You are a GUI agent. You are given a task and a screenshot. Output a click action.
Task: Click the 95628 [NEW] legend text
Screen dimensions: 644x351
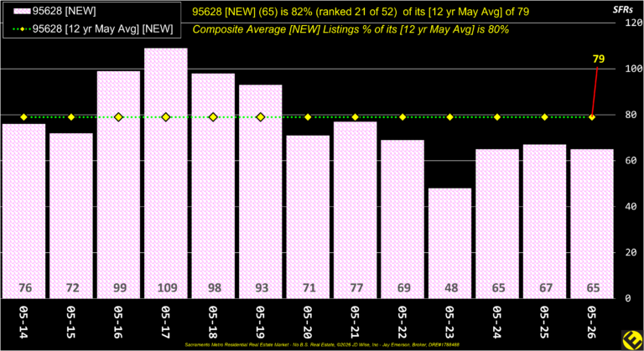(64, 11)
